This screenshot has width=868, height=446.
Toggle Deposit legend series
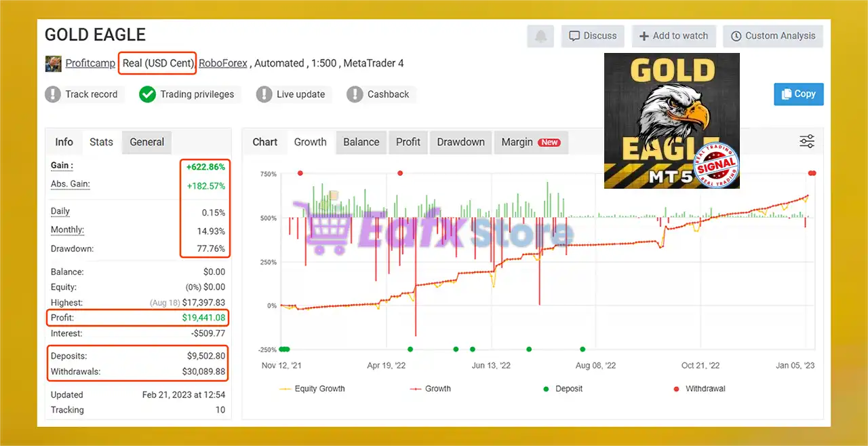click(x=562, y=389)
